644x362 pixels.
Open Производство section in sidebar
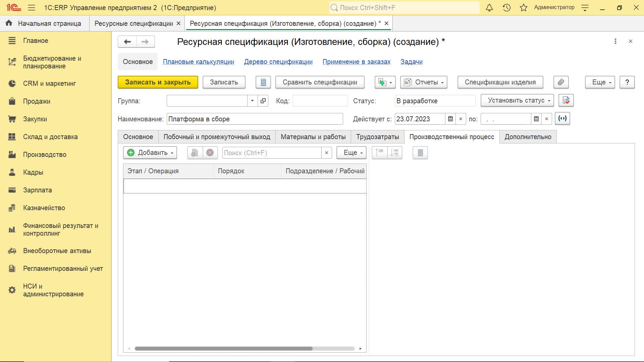pyautogui.click(x=45, y=155)
